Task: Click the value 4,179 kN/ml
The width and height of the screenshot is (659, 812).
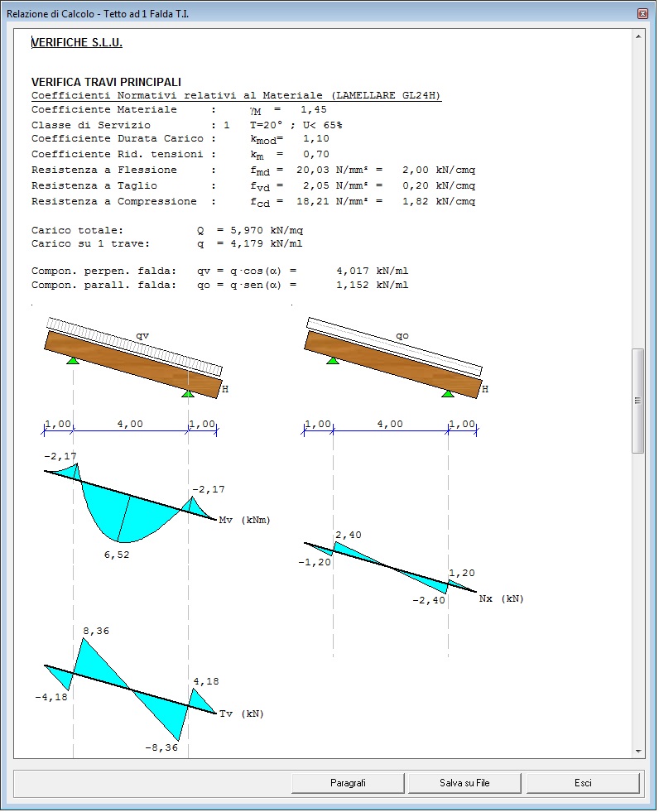Action: 267,243
